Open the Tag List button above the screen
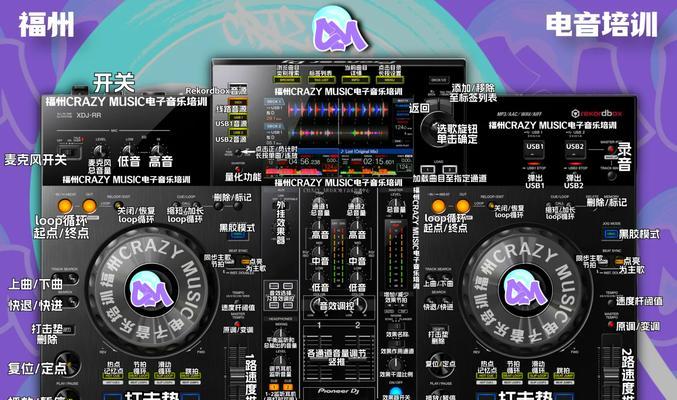This screenshot has width=677, height=400. point(320,80)
